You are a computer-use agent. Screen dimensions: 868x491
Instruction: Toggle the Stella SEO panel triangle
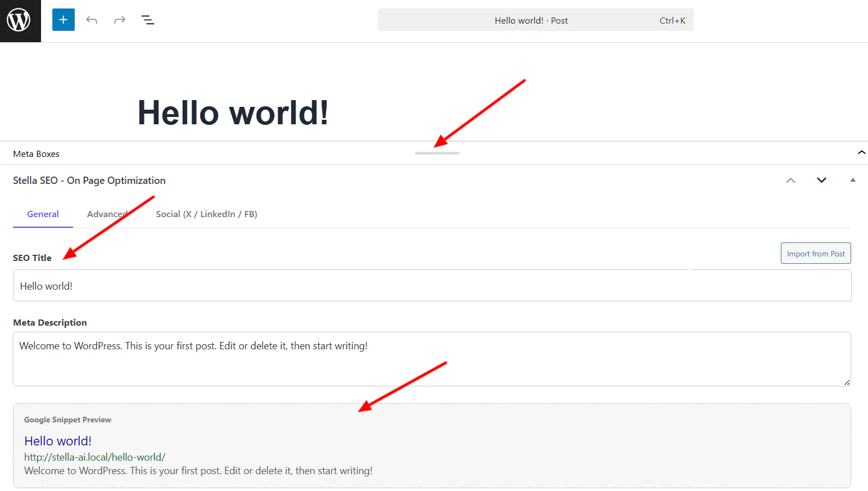point(853,180)
